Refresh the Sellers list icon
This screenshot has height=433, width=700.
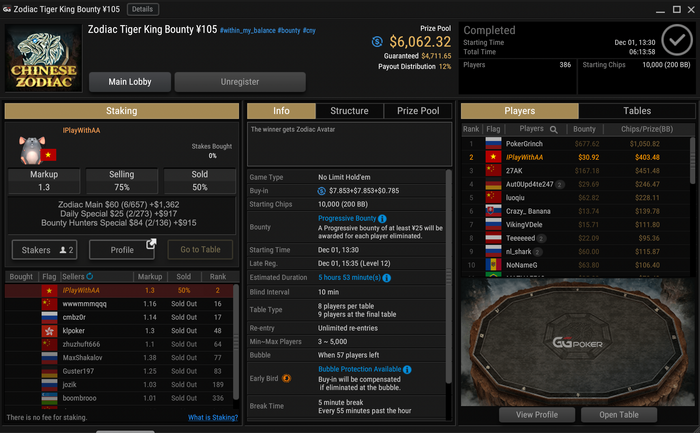click(90, 276)
